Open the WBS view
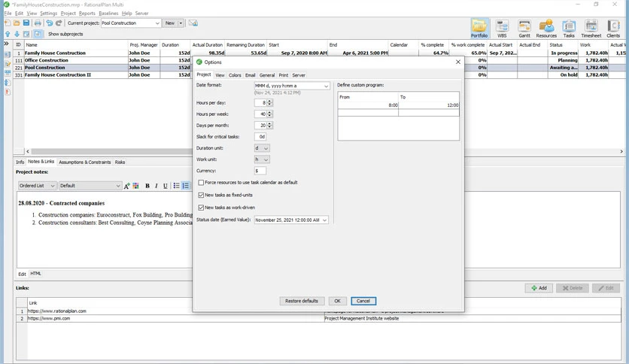629x364 pixels. [502, 28]
